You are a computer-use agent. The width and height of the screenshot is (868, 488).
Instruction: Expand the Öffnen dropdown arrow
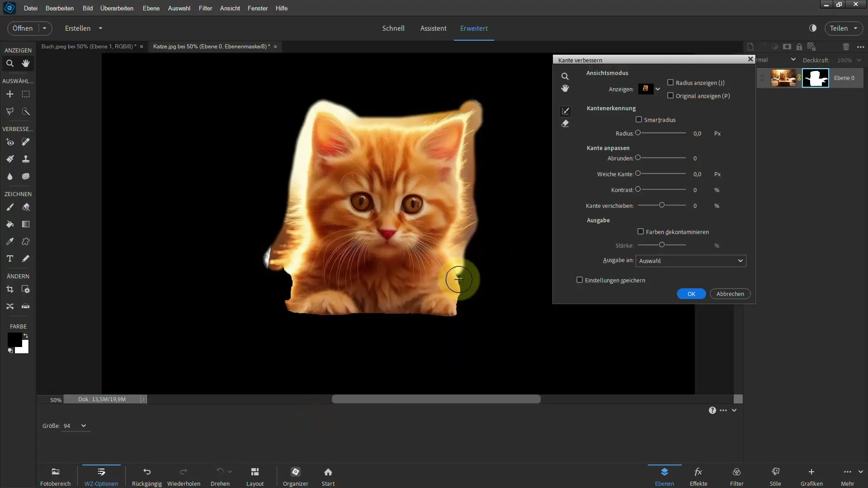[45, 28]
